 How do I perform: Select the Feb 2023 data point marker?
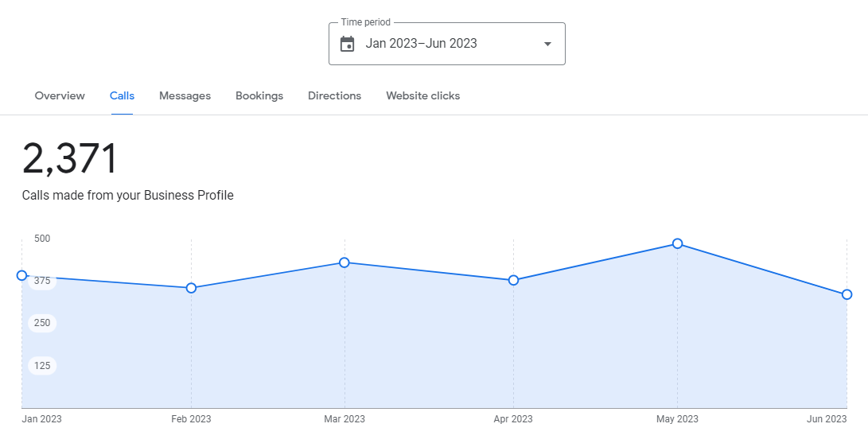(191, 288)
